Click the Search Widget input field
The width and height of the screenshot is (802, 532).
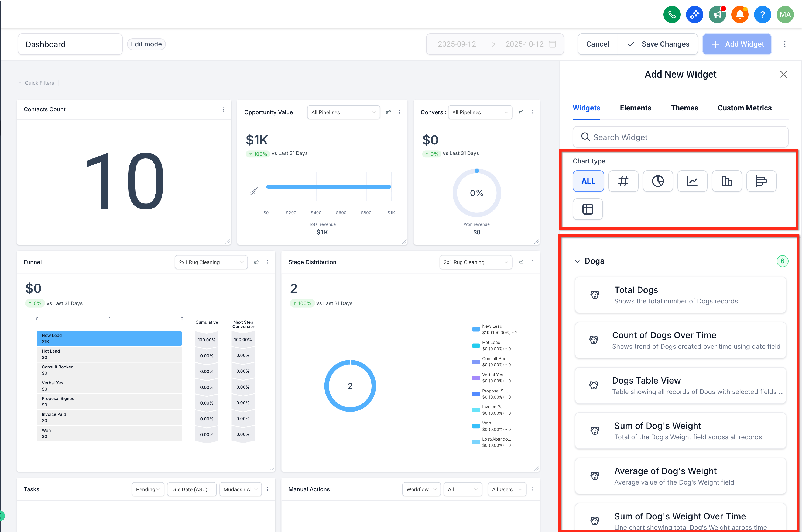680,137
